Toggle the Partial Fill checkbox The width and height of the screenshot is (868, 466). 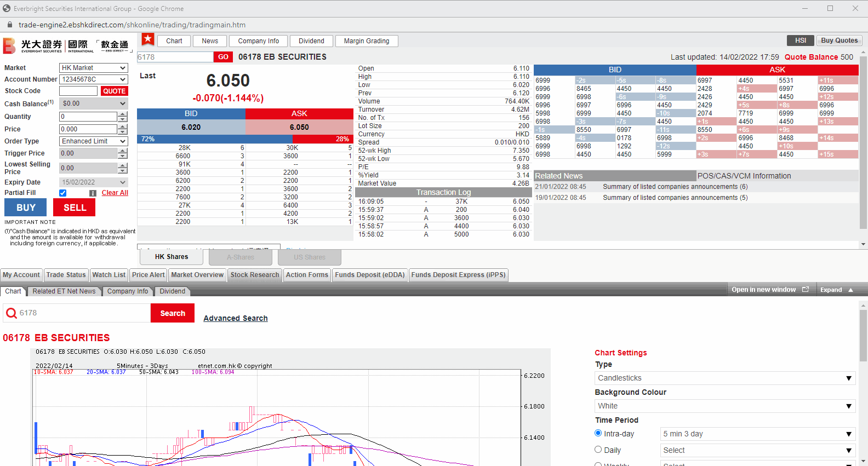click(x=63, y=193)
